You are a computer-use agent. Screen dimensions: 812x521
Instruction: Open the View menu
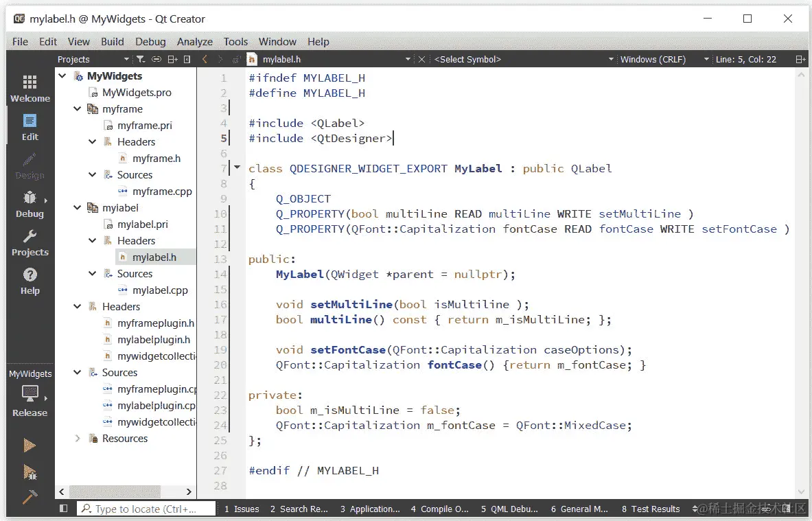click(x=78, y=41)
